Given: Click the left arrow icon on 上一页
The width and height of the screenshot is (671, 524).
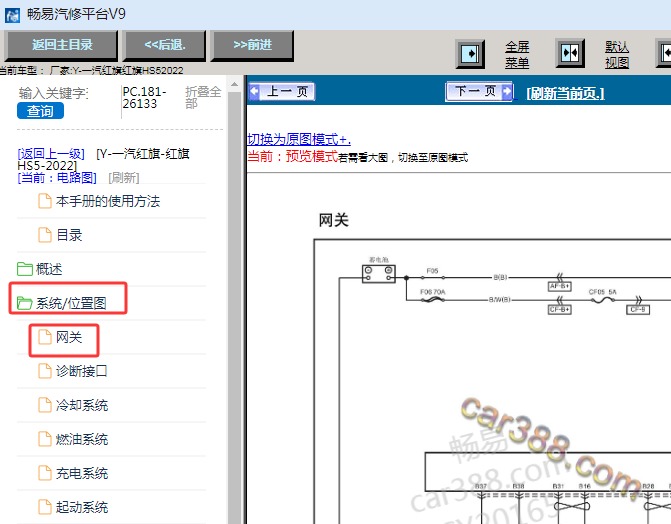Looking at the screenshot, I should pyautogui.click(x=255, y=92).
